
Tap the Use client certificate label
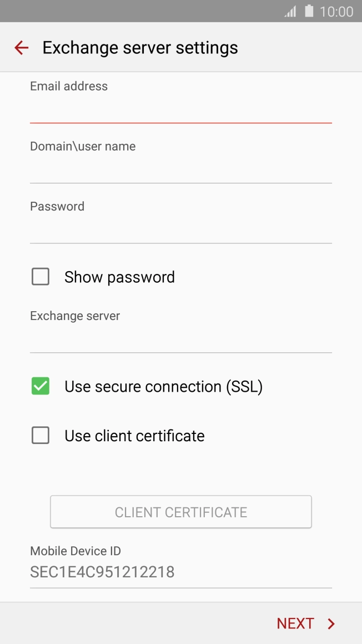pyautogui.click(x=134, y=436)
